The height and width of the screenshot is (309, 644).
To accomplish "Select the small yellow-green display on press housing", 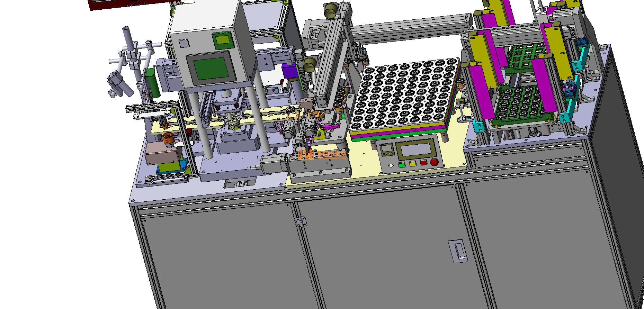I will pos(223,40).
